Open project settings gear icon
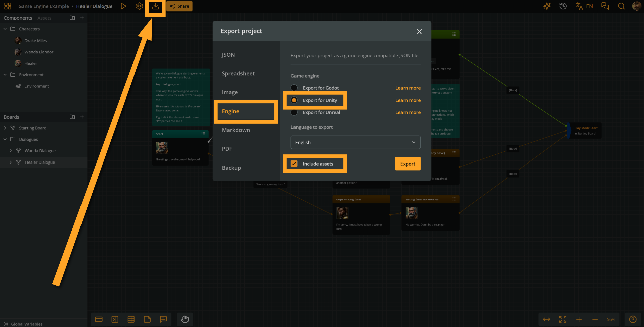 coord(139,6)
